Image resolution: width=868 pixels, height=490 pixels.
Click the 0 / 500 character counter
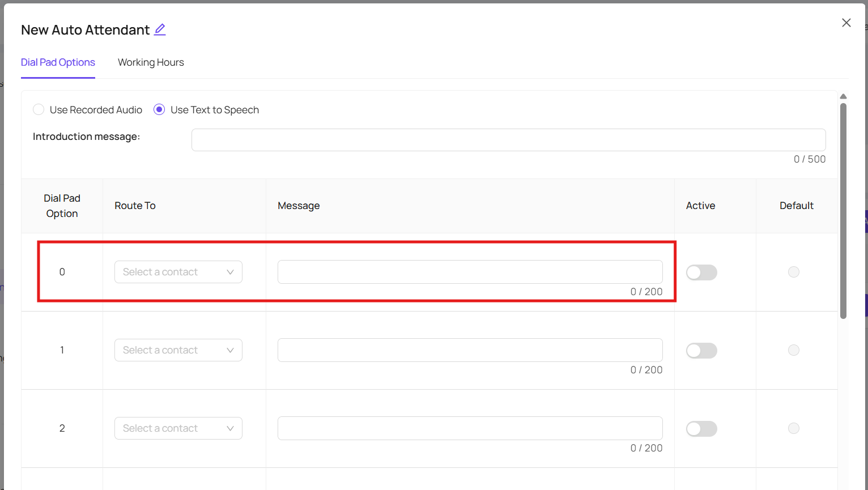pyautogui.click(x=810, y=159)
